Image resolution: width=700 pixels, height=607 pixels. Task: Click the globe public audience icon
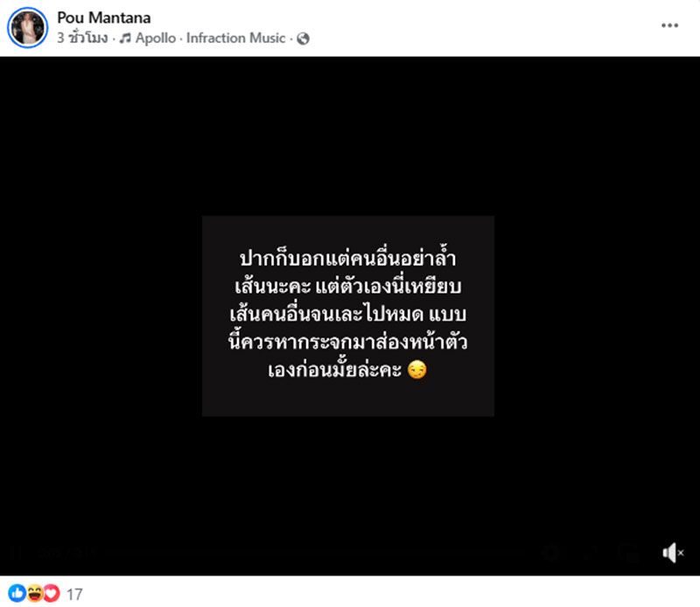tap(303, 38)
